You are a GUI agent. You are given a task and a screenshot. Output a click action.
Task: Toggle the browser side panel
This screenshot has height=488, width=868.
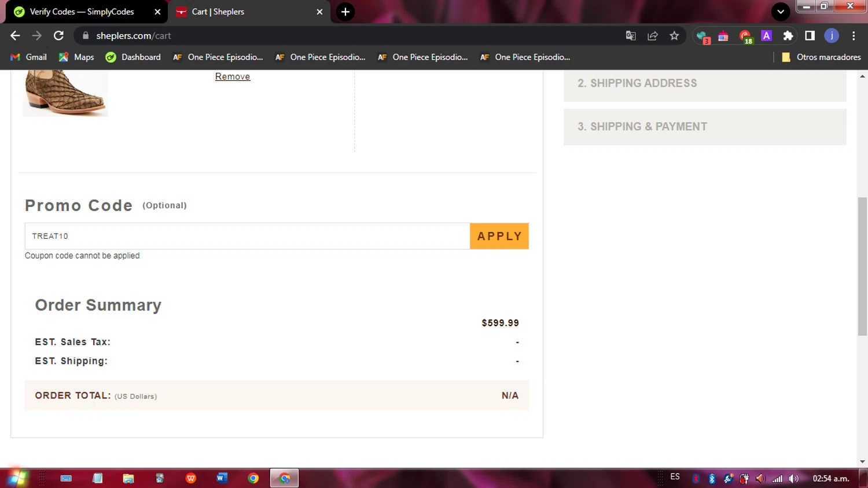(810, 36)
